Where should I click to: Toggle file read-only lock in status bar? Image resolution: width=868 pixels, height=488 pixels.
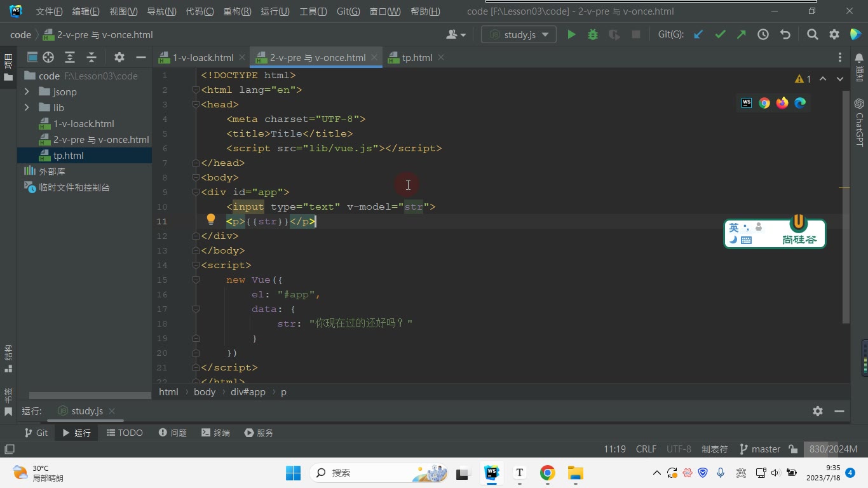point(793,449)
